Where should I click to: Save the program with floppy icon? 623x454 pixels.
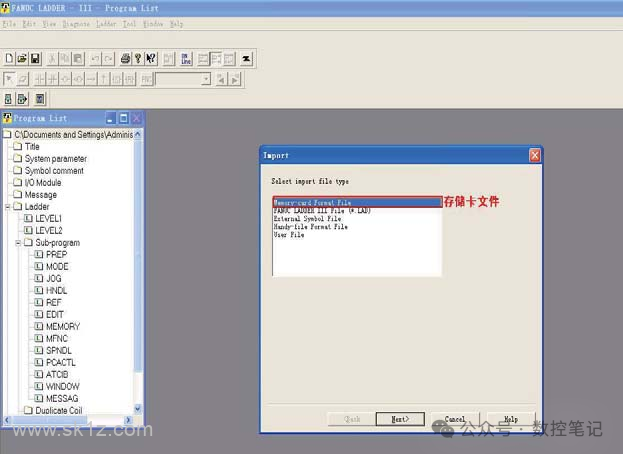35,59
